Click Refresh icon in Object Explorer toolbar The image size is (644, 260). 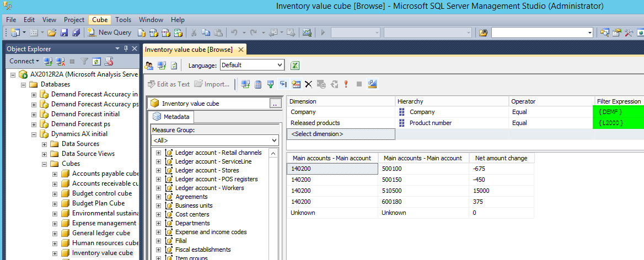[96, 61]
